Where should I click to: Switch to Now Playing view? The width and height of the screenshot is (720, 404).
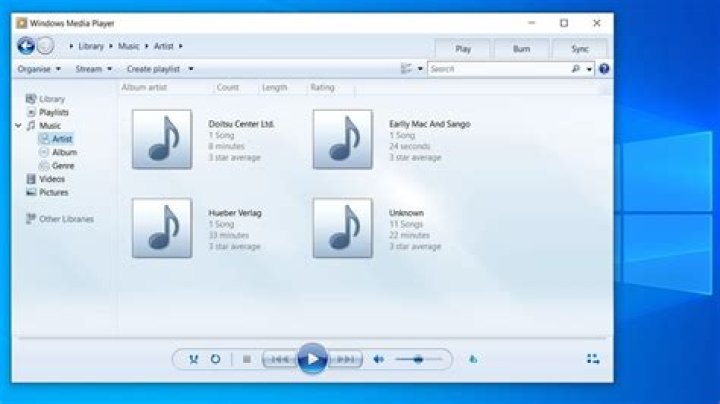pos(593,359)
